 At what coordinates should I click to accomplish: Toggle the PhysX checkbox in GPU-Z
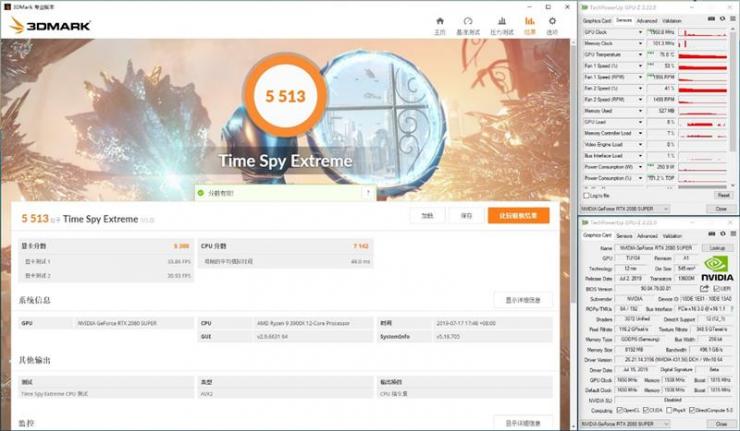(x=669, y=410)
